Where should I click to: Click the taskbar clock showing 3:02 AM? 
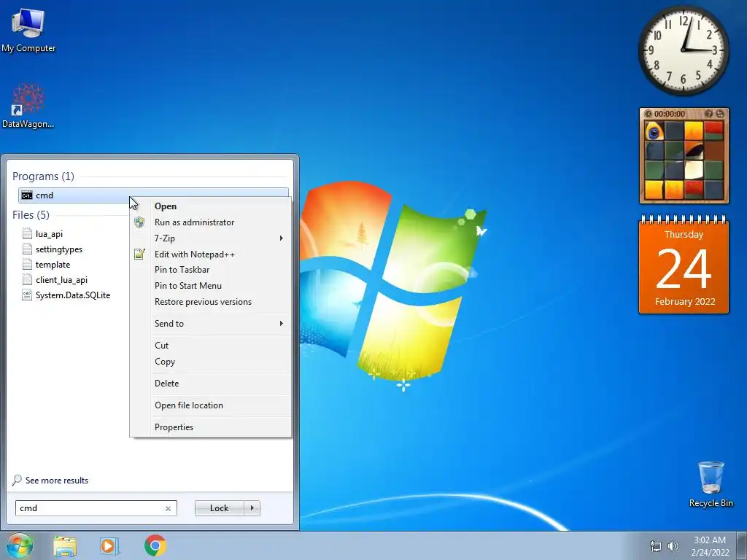click(x=710, y=546)
